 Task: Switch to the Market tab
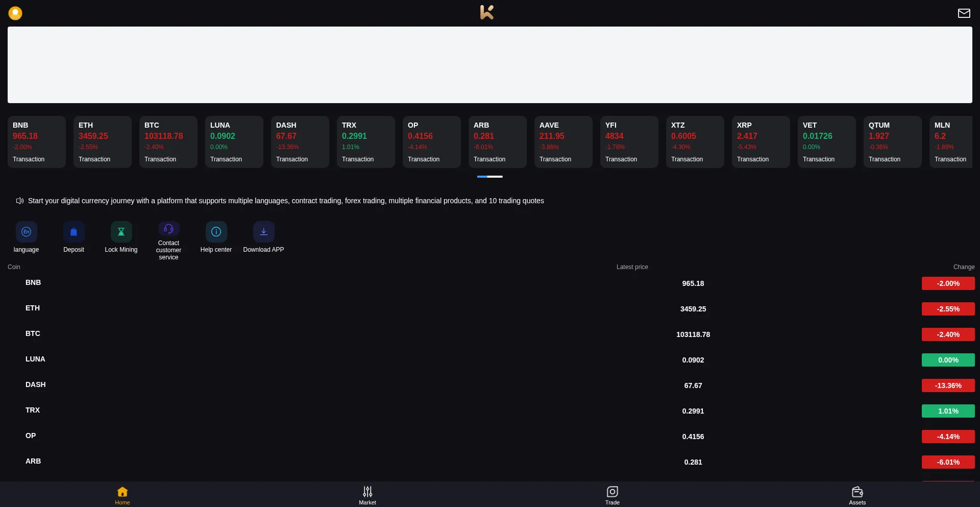pos(367,495)
